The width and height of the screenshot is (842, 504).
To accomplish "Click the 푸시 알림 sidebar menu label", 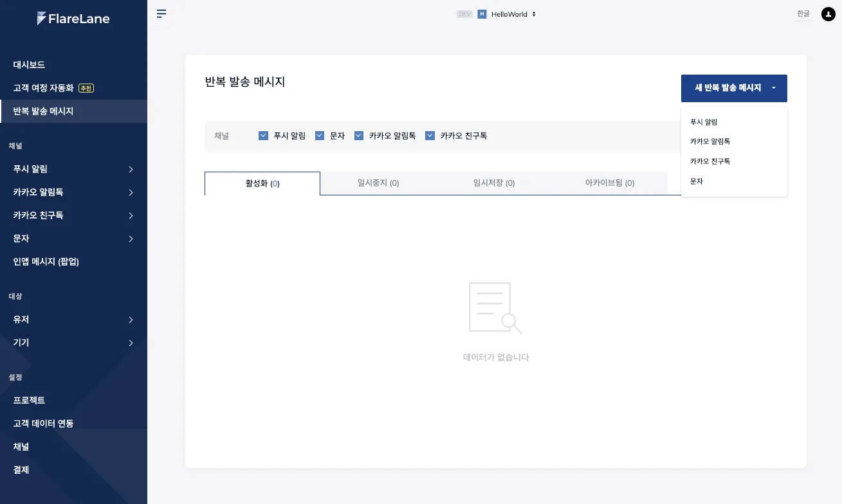I will tap(30, 169).
